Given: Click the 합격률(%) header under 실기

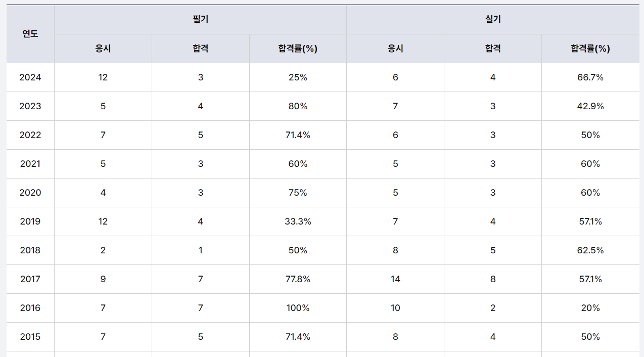Looking at the screenshot, I should [x=590, y=49].
